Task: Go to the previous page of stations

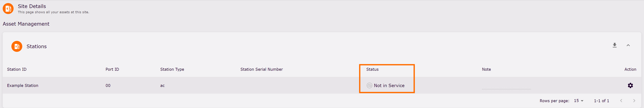Action: pos(621,101)
